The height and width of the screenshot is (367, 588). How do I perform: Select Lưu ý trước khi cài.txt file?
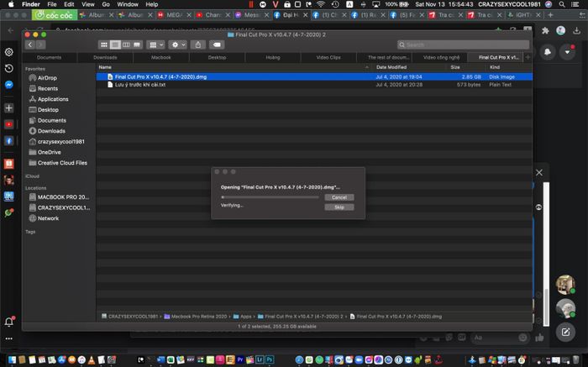coord(314,85)
